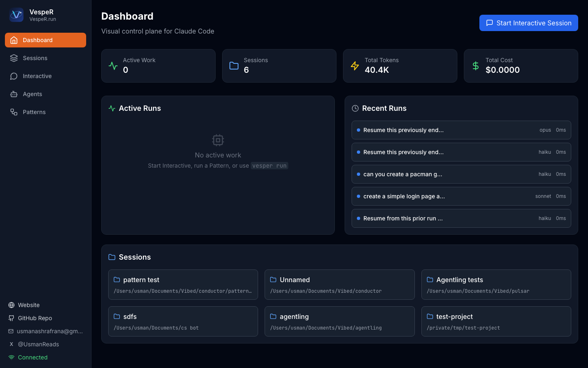588x368 pixels.
Task: Visit the Website link in sidebar
Action: (29, 305)
